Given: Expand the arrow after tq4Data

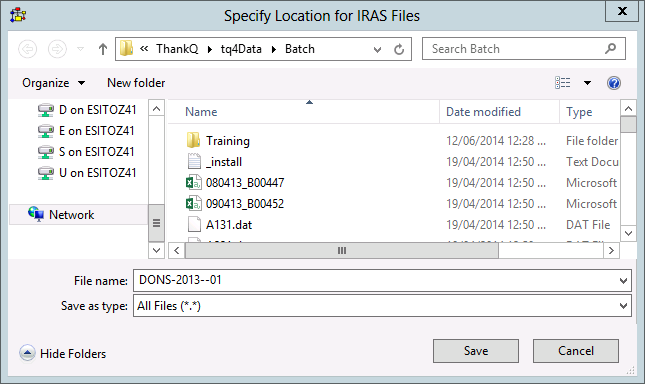Looking at the screenshot, I should (274, 49).
